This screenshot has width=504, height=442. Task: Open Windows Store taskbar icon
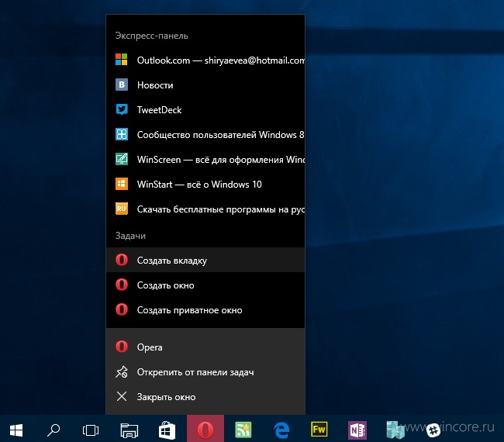coord(167,430)
